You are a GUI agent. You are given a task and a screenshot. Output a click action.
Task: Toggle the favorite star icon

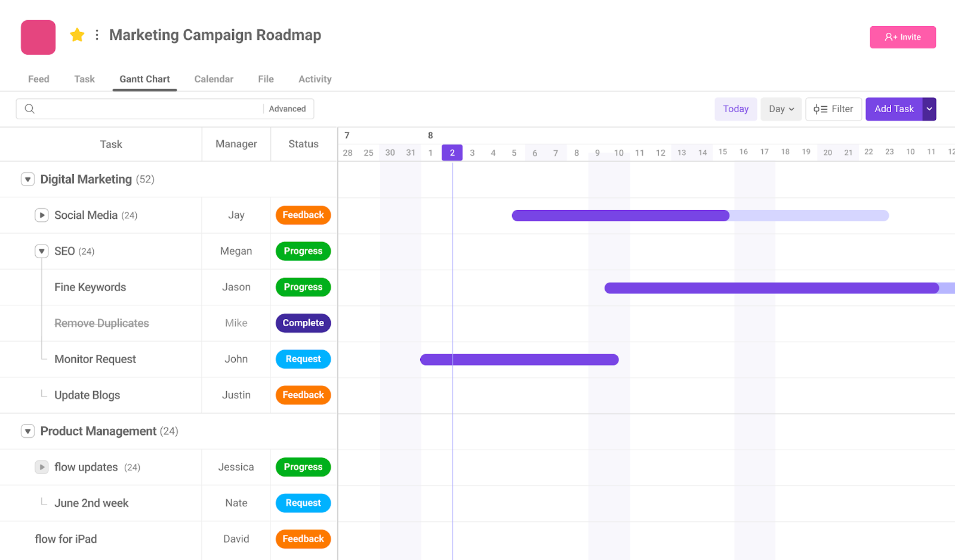tap(77, 35)
